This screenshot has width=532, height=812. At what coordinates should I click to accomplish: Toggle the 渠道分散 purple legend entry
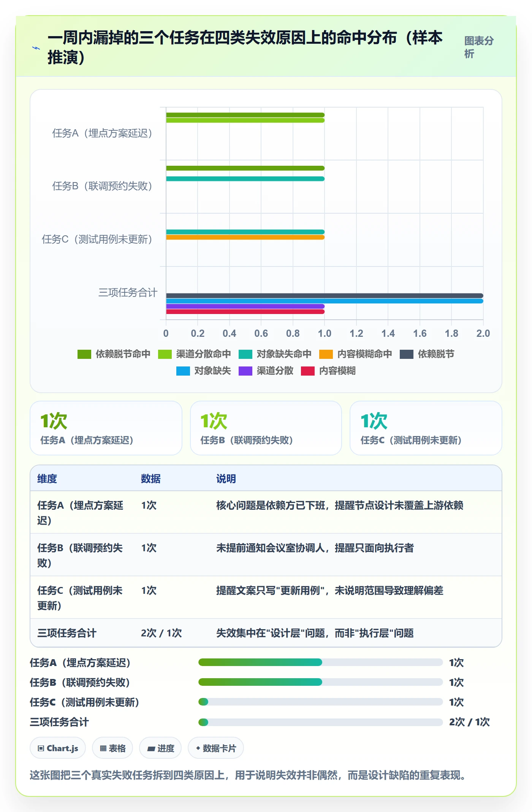pos(266,371)
